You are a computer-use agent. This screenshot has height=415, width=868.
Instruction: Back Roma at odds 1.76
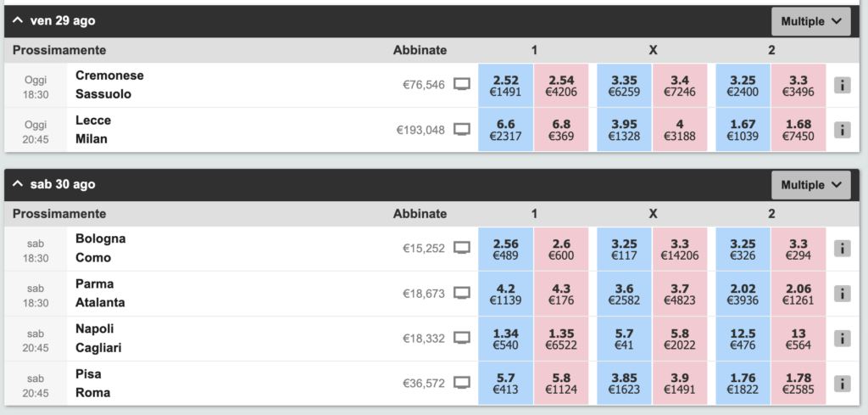tap(743, 384)
